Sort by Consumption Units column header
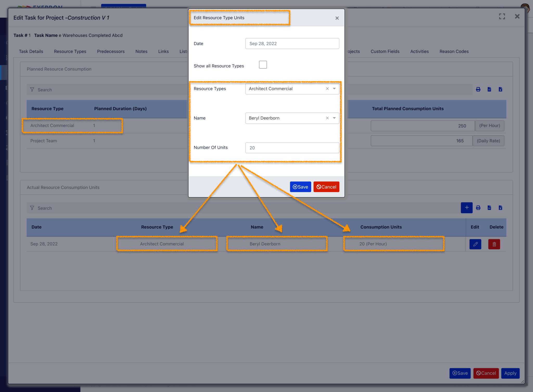The height and width of the screenshot is (392, 533). pos(381,227)
